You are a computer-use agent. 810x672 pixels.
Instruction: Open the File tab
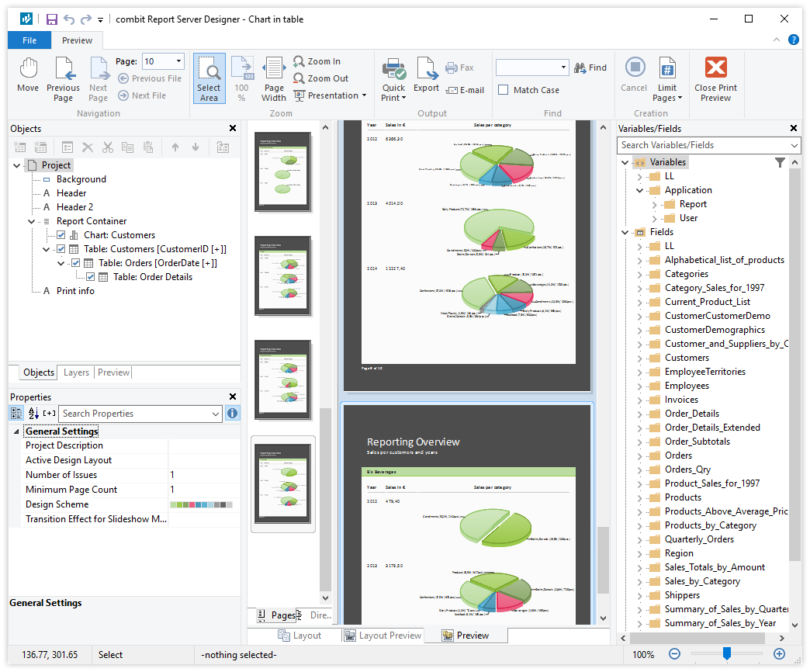(29, 40)
